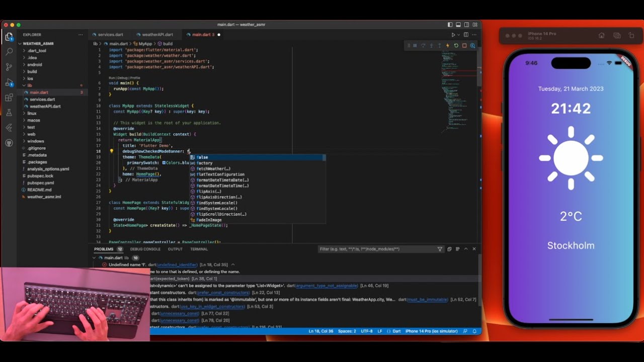Choose fetchWeather(…) from the suggestions
This screenshot has height=362, width=644.
[x=258, y=169]
